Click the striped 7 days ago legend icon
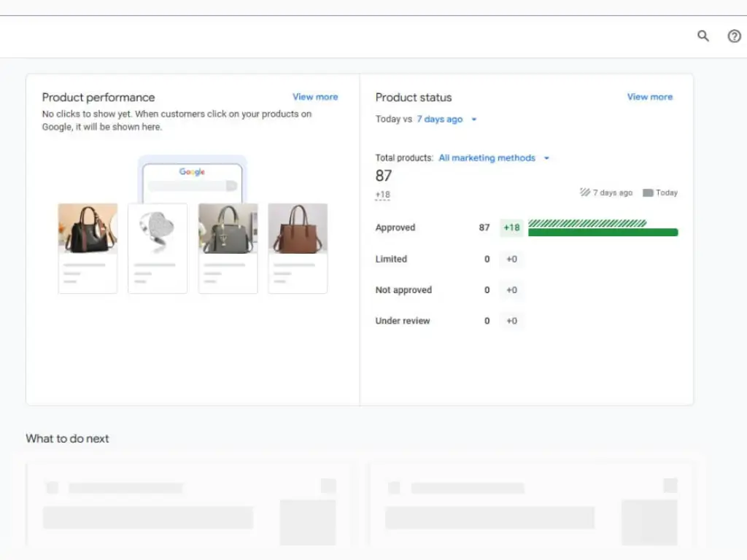 pyautogui.click(x=584, y=192)
